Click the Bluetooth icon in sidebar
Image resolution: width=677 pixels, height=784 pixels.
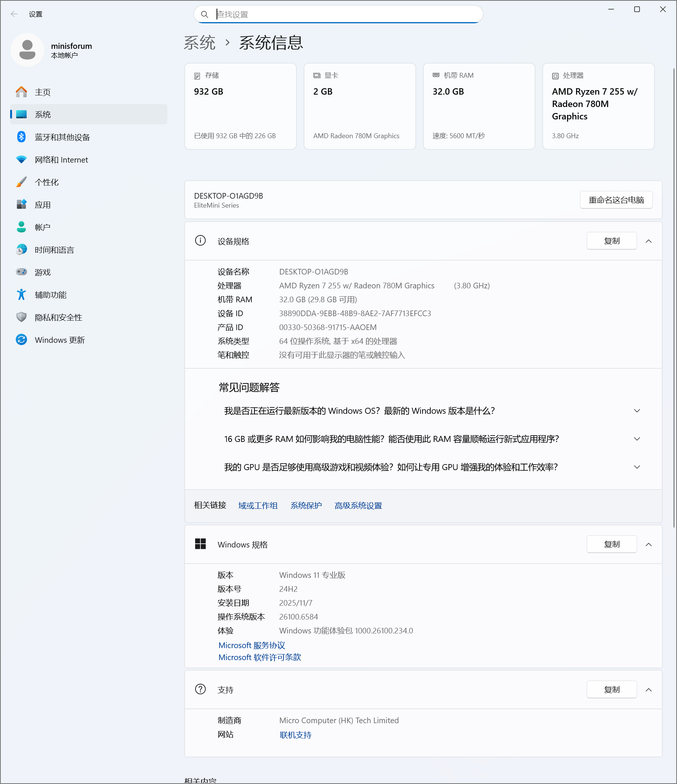(21, 137)
